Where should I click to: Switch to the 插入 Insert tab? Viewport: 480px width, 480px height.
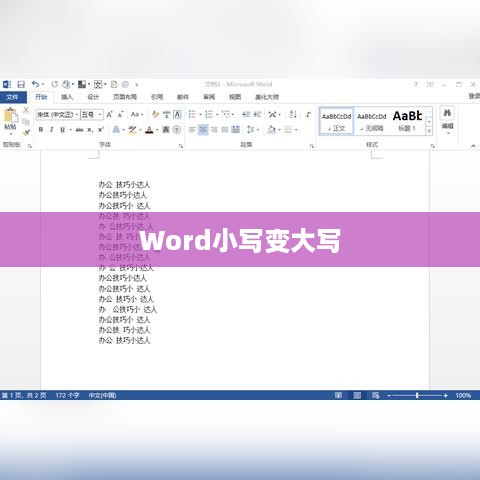coord(67,97)
